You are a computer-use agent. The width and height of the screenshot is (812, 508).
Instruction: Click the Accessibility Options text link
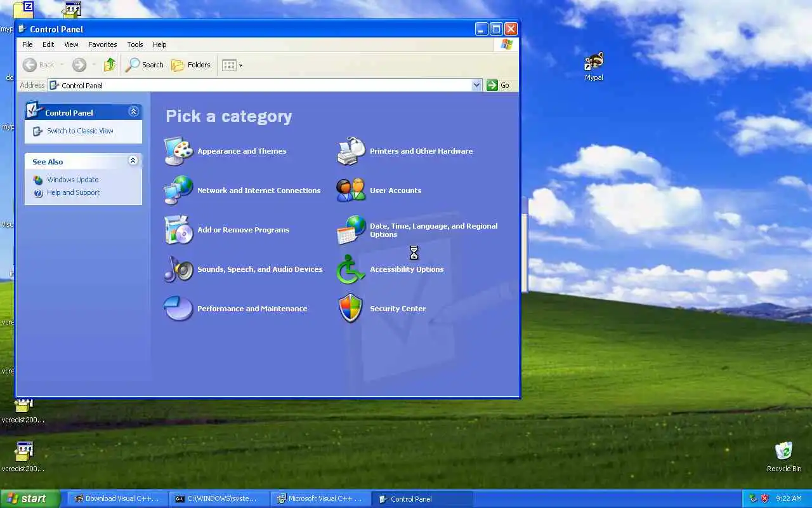(x=407, y=269)
